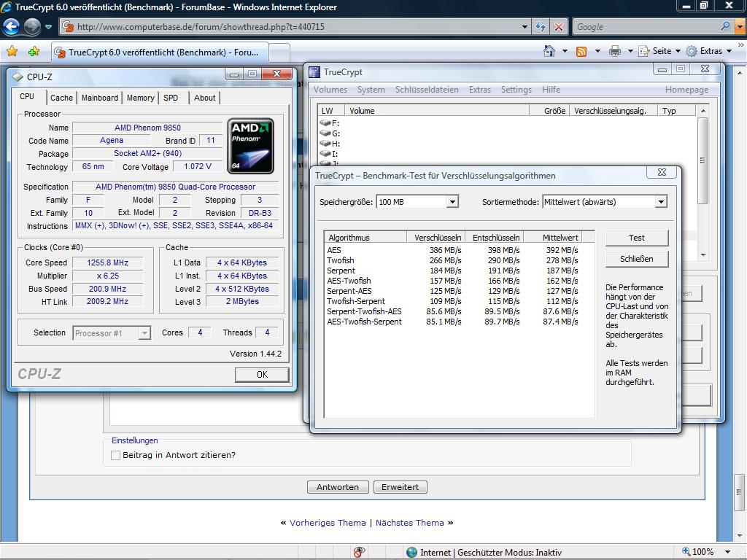Enable 'Beitrag in Antwort zitieren?' checkbox
Viewport: 747px width, 560px height.
tap(115, 455)
